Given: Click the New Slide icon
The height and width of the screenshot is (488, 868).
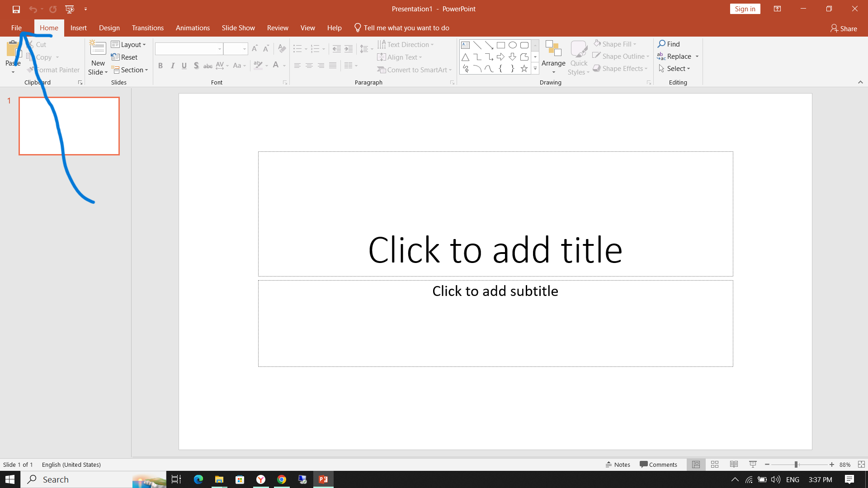Looking at the screenshot, I should (98, 49).
